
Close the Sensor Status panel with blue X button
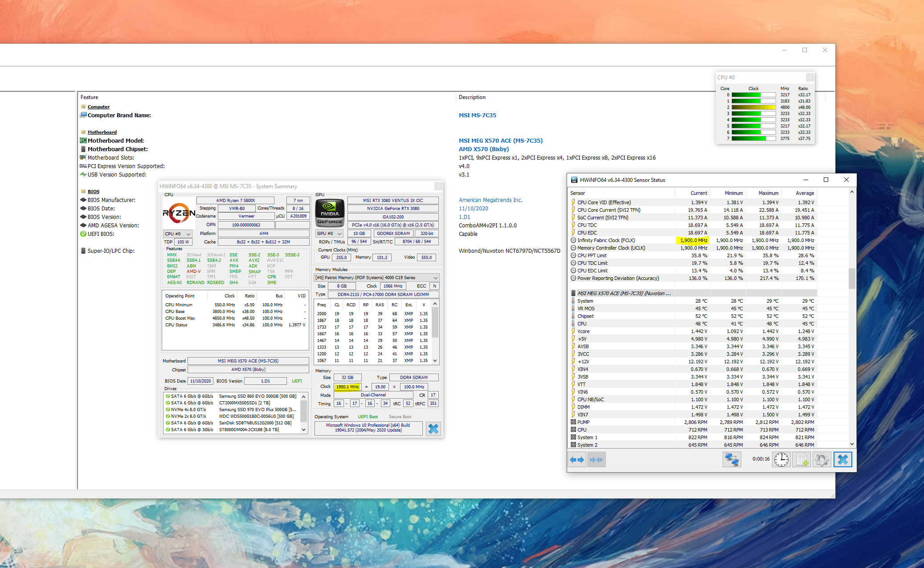(842, 460)
